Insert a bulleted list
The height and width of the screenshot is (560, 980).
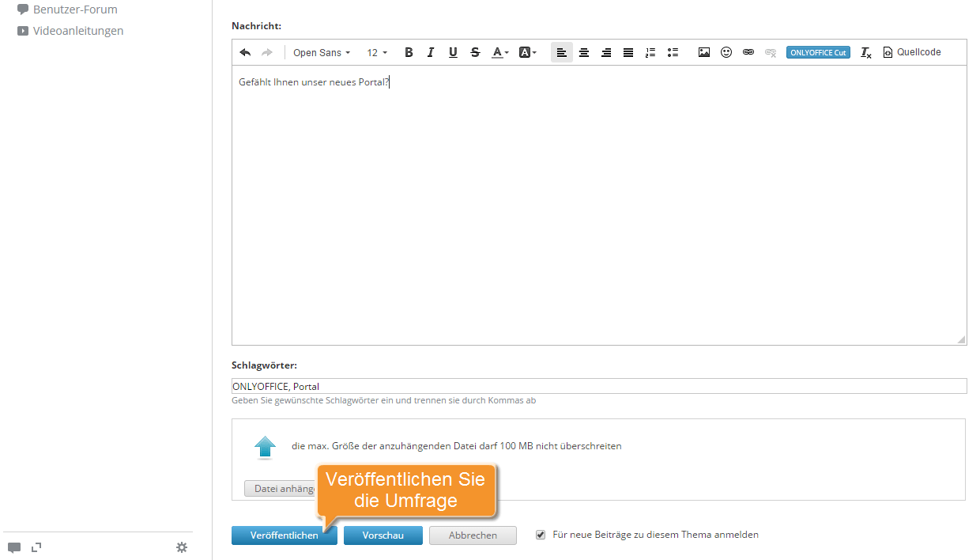point(673,53)
